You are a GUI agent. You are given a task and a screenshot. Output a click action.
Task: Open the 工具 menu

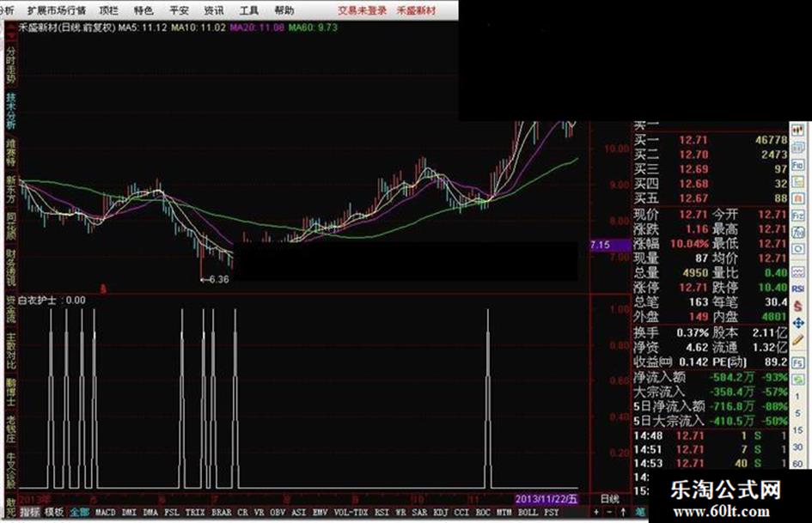point(249,9)
